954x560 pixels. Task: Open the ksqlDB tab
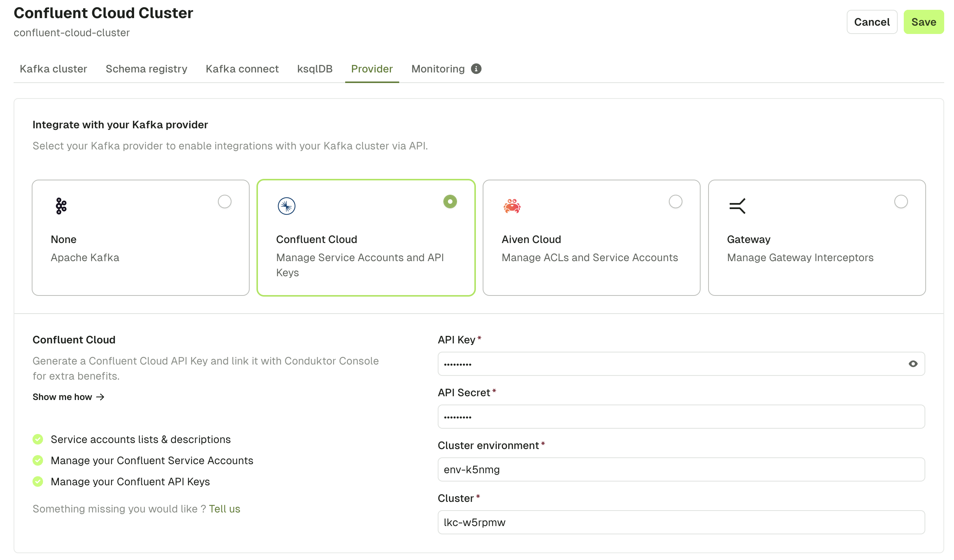tap(315, 69)
